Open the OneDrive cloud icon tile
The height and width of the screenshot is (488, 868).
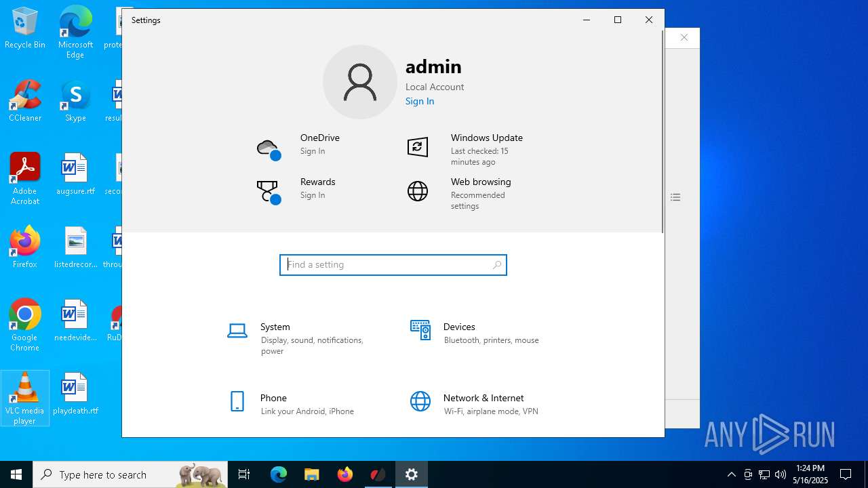point(269,149)
